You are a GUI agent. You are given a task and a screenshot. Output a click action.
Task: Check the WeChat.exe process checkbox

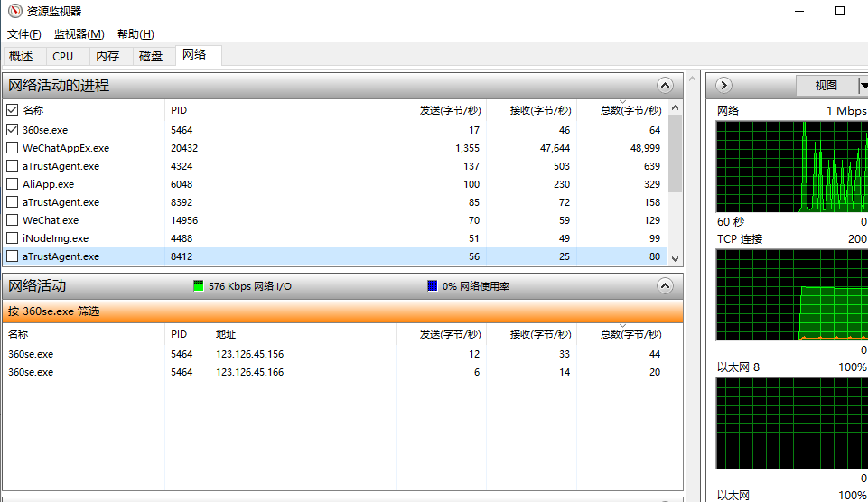(12, 220)
